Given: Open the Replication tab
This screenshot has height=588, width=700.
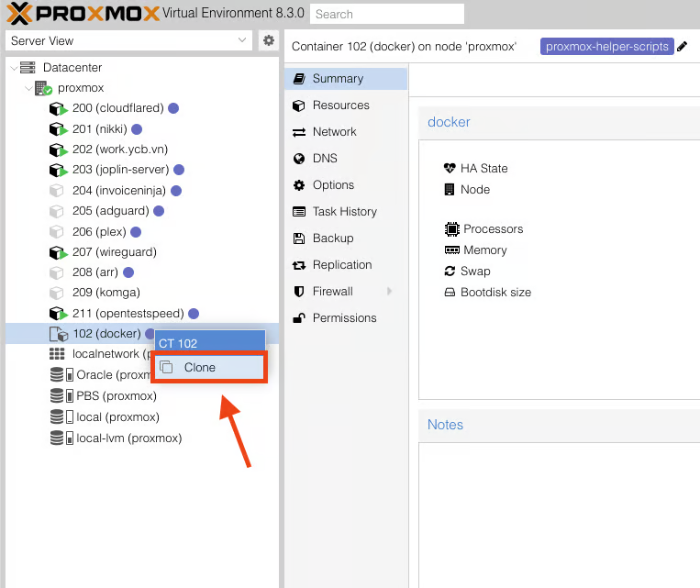Looking at the screenshot, I should pos(346,265).
